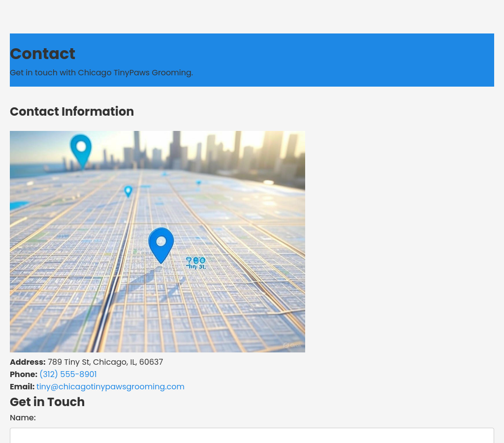Click the small pin above map center
Viewport: 504px width, 443px height.
coord(128,191)
